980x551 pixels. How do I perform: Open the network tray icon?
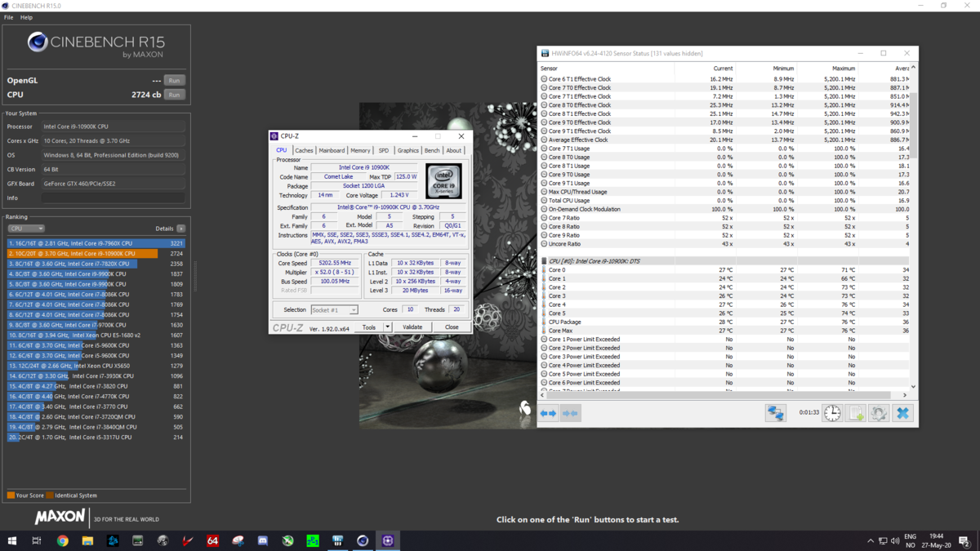point(884,540)
